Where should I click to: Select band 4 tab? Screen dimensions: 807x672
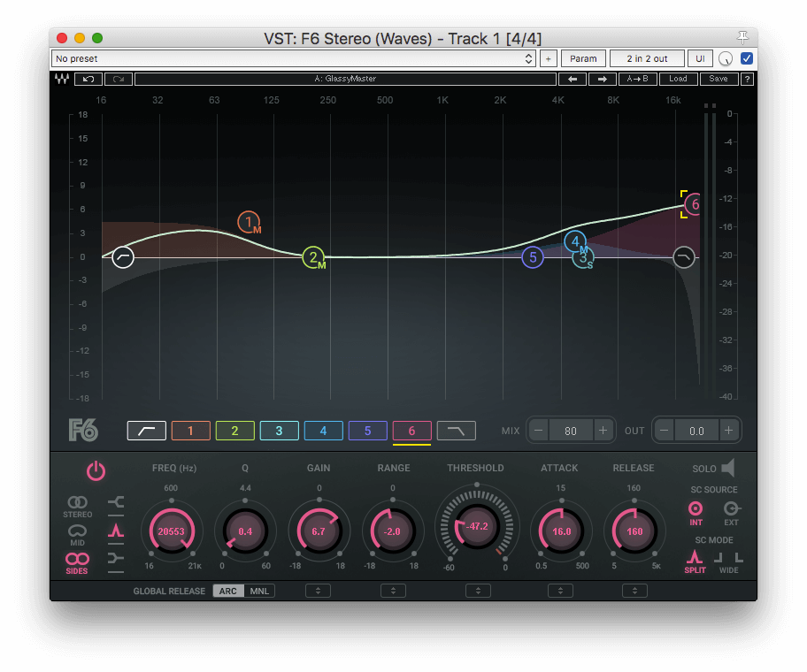click(324, 431)
